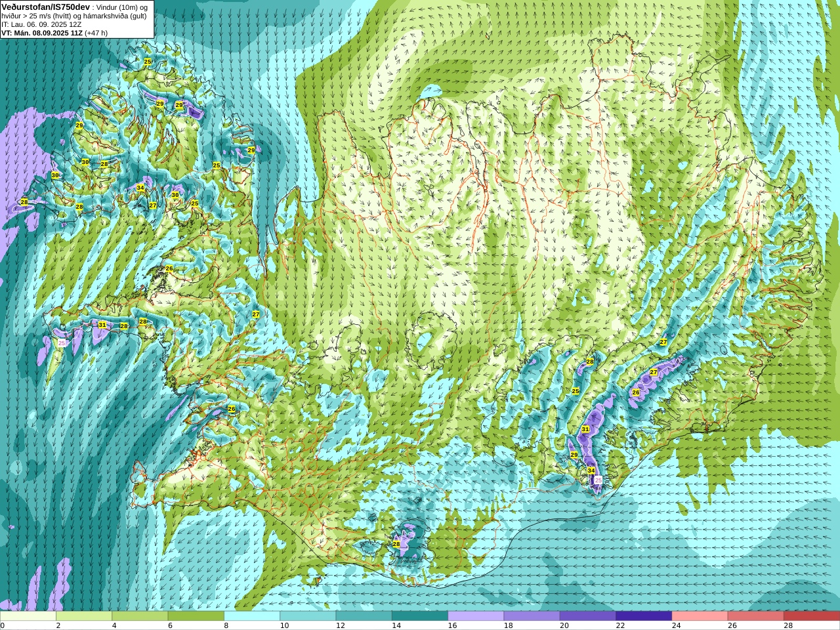Viewport: 840px width, 630px height.
Task: Click the '8' tick label on the legend scale
Action: tap(226, 625)
